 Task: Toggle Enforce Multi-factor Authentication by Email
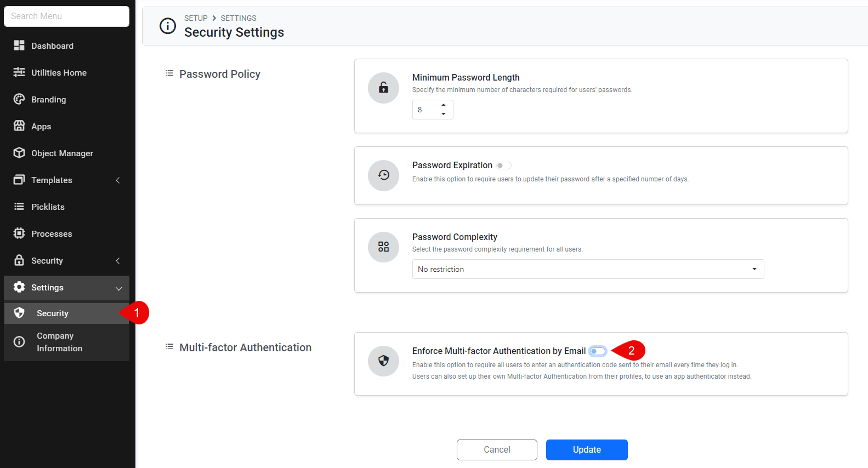click(x=598, y=351)
